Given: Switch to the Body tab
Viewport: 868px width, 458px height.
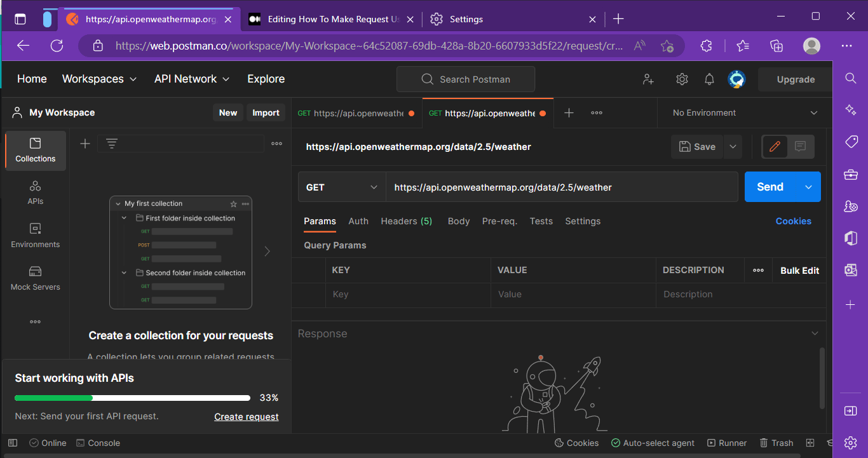Looking at the screenshot, I should coord(459,221).
